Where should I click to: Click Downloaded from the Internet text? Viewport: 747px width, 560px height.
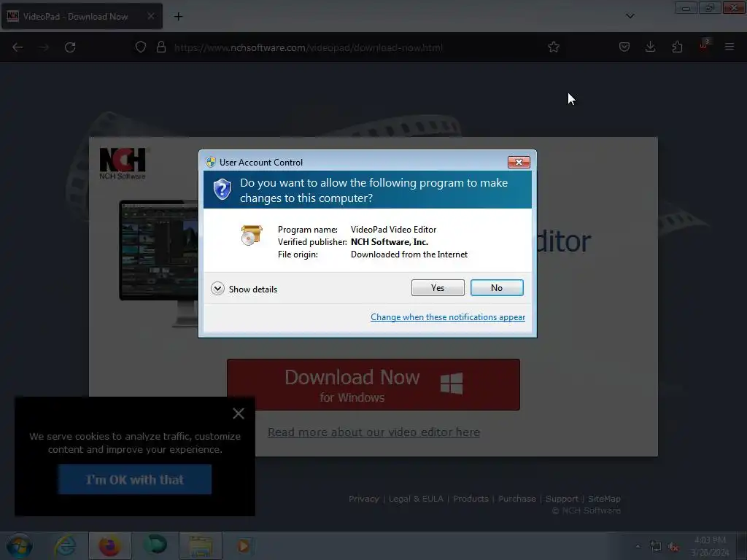[x=409, y=254]
